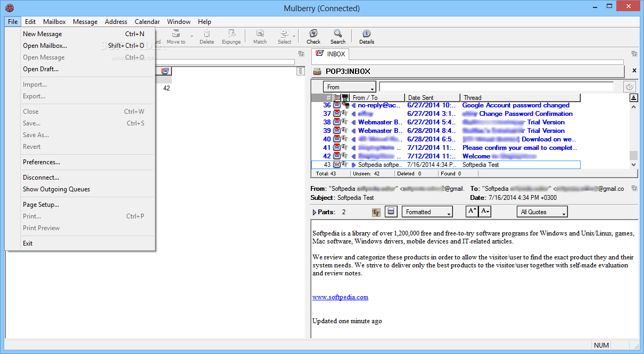Click the text-type icon on row 38

(345, 122)
